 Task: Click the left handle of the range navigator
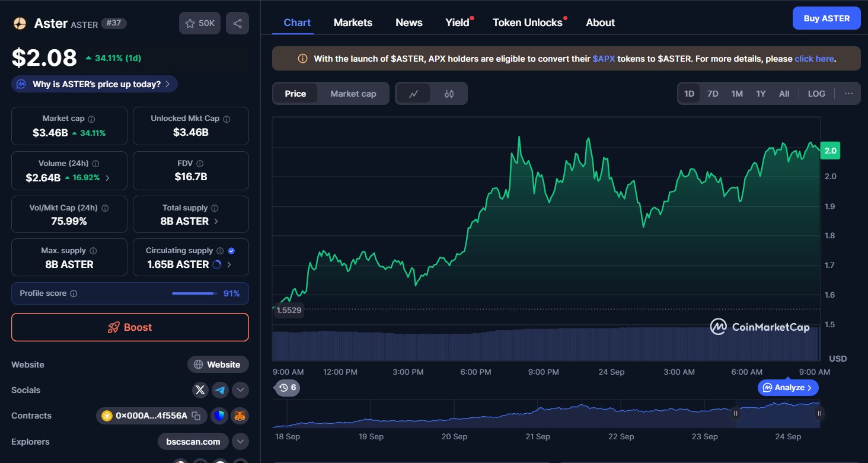click(x=736, y=414)
